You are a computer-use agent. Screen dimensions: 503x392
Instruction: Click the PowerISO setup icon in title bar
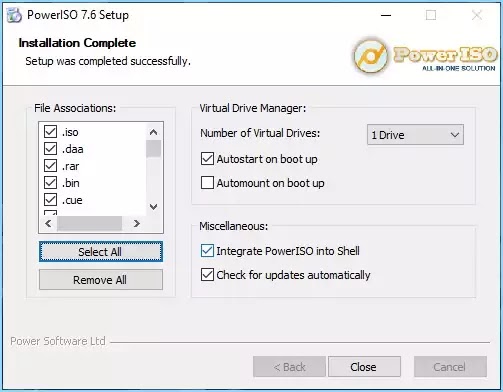(14, 15)
